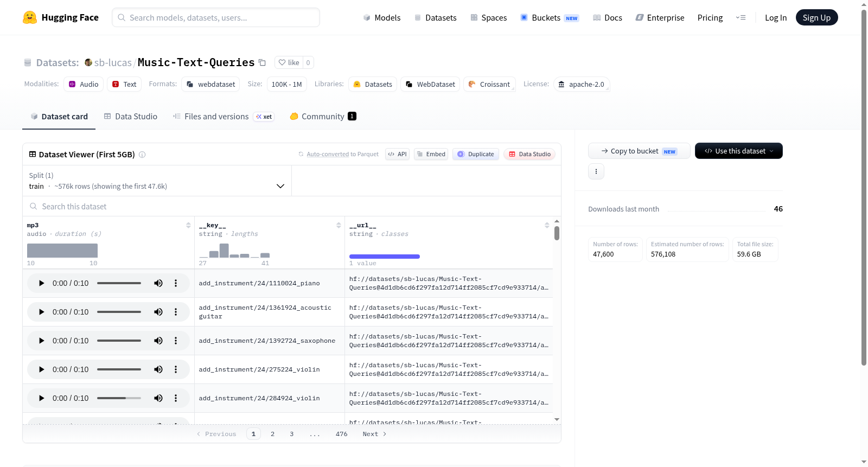Focus the Search models, datasets, users field
This screenshot has width=868, height=467.
(x=216, y=17)
